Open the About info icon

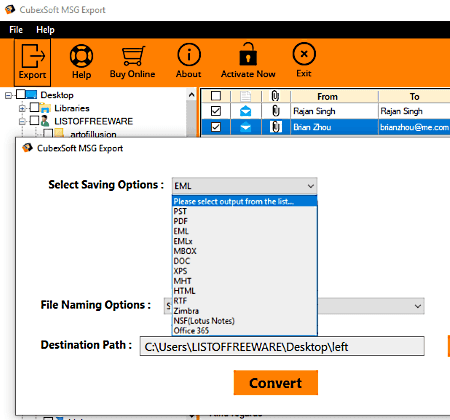point(189,54)
